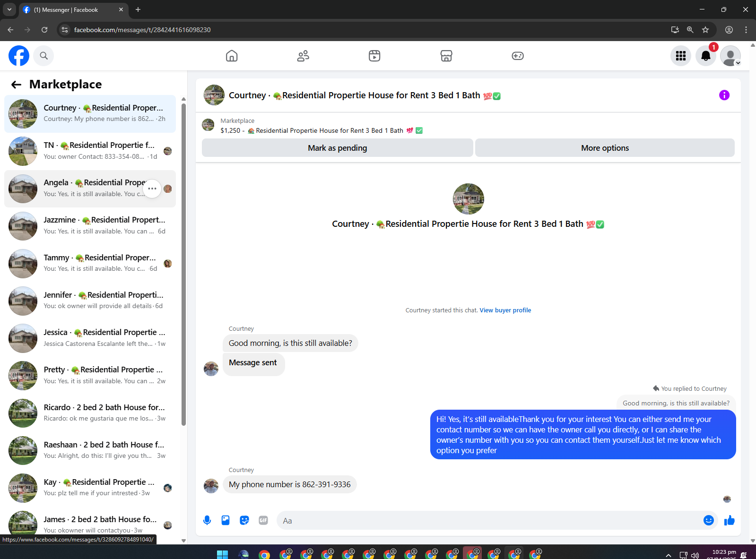Open more options for Angela chat
Image resolution: width=756 pixels, height=559 pixels.
pyautogui.click(x=152, y=189)
